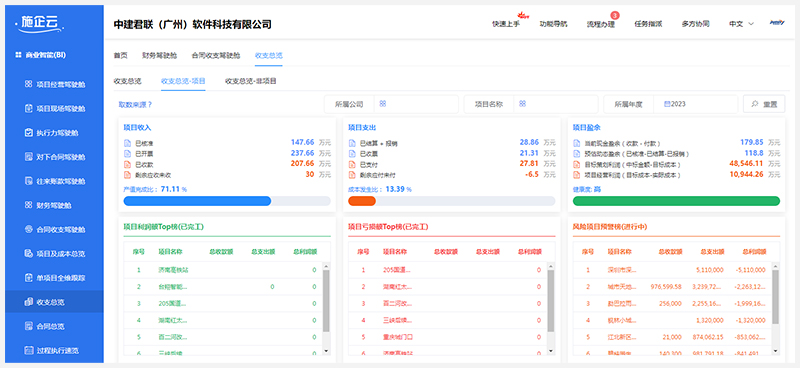Viewport: 800px width, 368px height.
Task: Click the orange icon beside 剩余应付未付
Action: pos(352,175)
